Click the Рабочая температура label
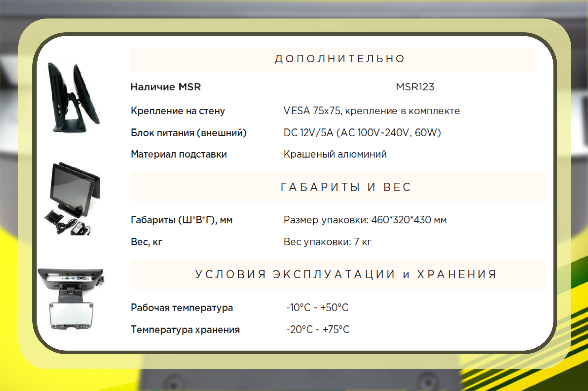 coord(182,308)
